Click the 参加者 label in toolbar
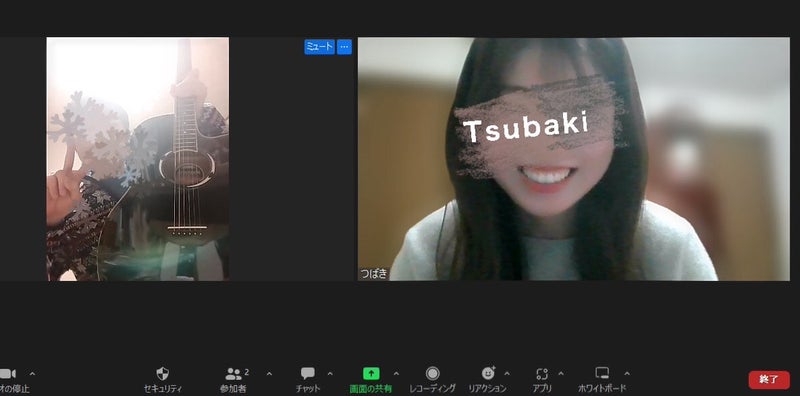Viewport: 800px width, 396px height. pyautogui.click(x=233, y=389)
